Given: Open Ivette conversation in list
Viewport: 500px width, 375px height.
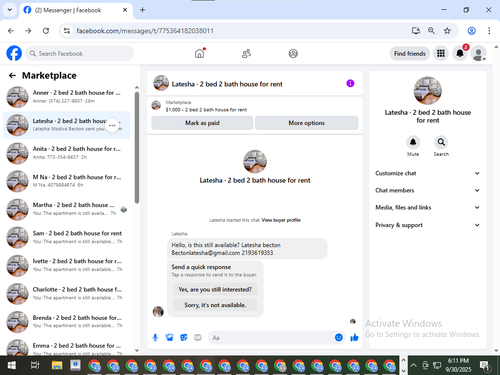Looking at the screenshot, I should click(67, 265).
